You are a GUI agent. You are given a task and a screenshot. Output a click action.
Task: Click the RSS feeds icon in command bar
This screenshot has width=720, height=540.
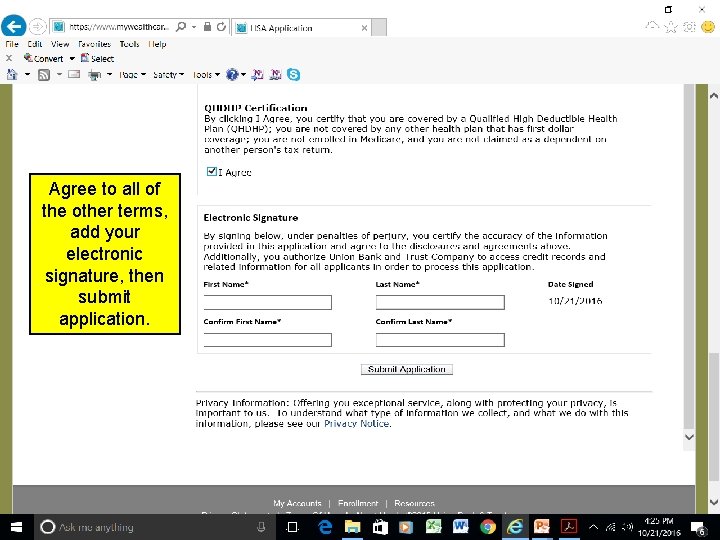[44, 74]
